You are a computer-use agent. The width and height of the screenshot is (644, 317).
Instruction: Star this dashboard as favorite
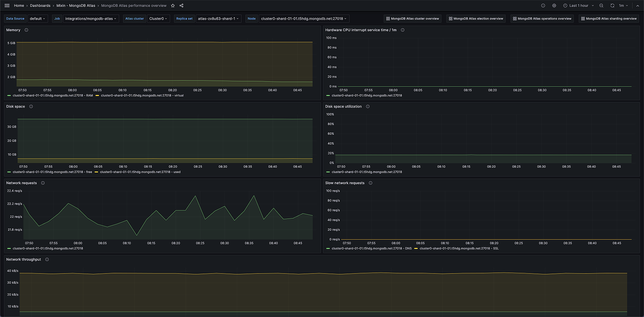pyautogui.click(x=173, y=6)
